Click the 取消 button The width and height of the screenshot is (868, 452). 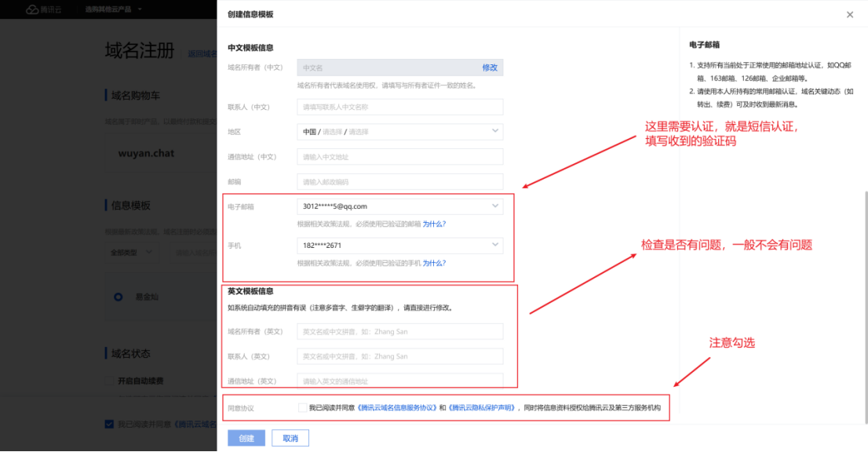point(290,438)
